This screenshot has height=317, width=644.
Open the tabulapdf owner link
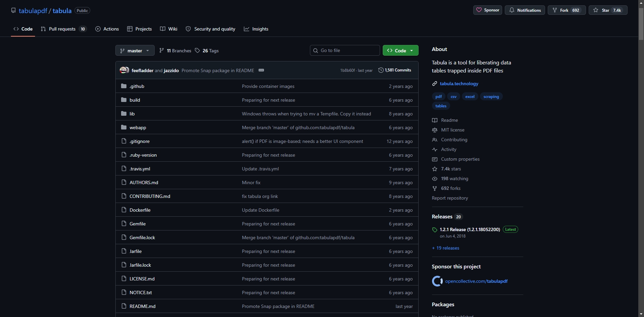pyautogui.click(x=33, y=10)
